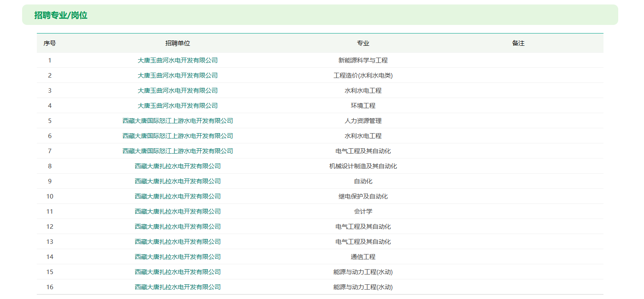This screenshot has height=299, width=644.
Task: Click 电气工程及其自动化 in row 12
Action: point(363,227)
